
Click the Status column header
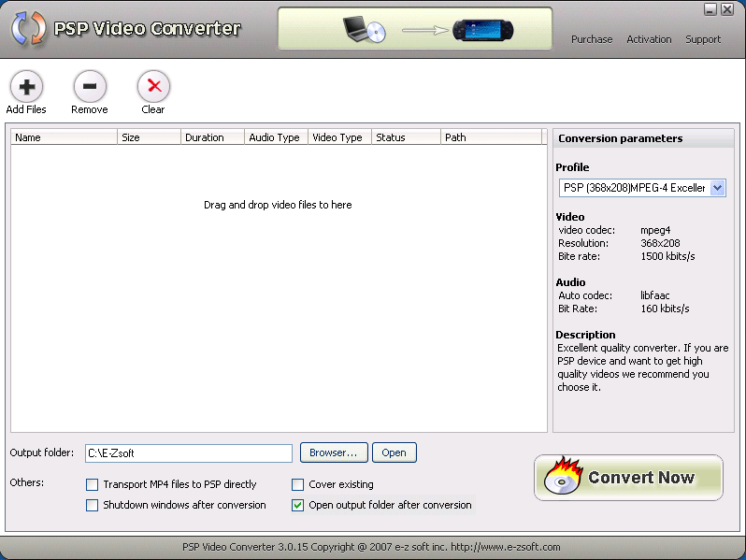pyautogui.click(x=407, y=137)
